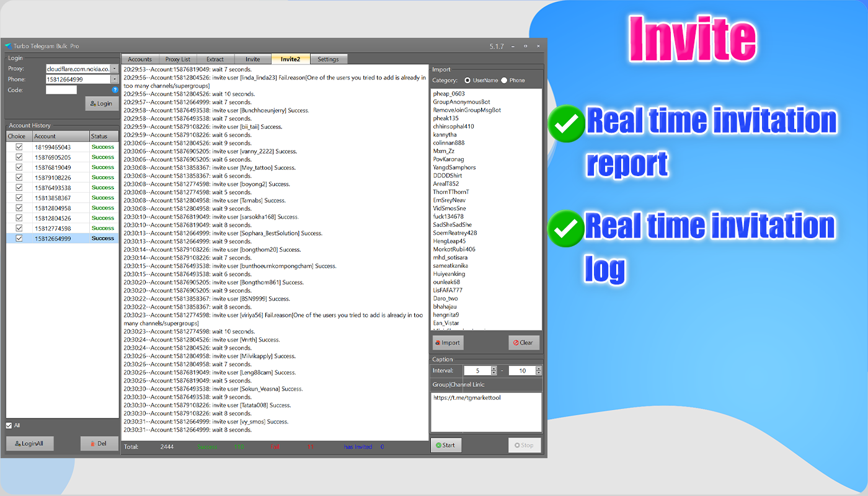This screenshot has width=868, height=496.
Task: Import a user list with the Import button
Action: click(x=448, y=343)
